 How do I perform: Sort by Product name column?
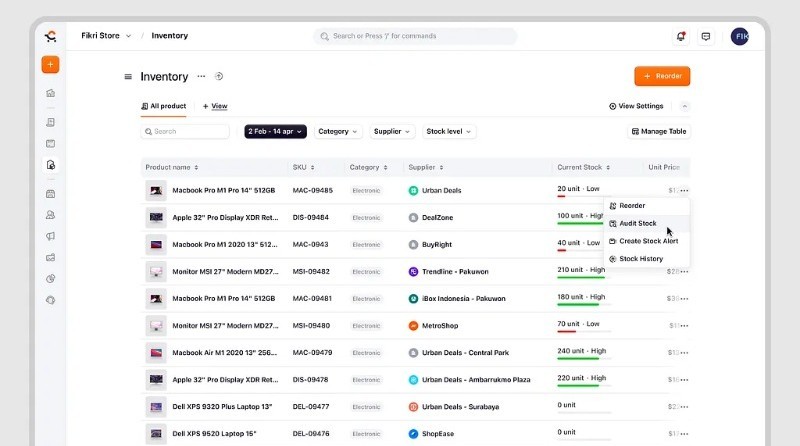pyautogui.click(x=172, y=167)
